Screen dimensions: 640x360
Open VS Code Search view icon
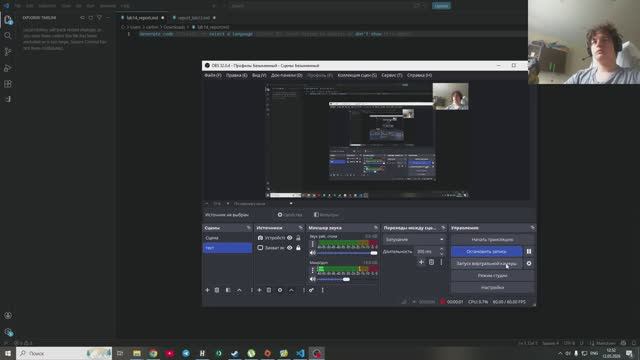pyautogui.click(x=8, y=36)
